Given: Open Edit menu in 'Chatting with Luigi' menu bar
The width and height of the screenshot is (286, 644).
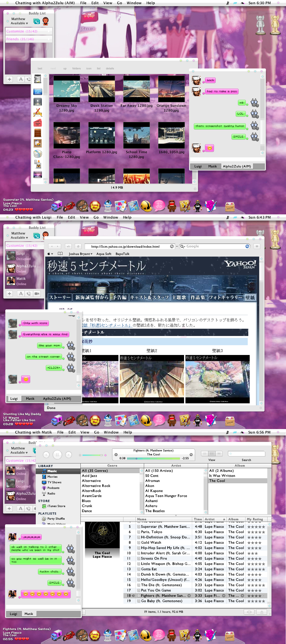Looking at the screenshot, I should point(71,217).
